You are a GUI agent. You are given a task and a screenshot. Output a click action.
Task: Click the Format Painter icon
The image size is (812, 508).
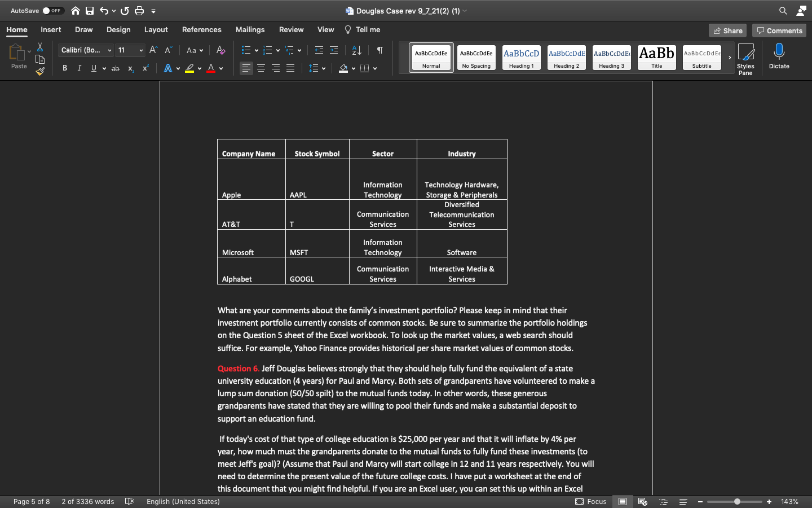point(40,72)
